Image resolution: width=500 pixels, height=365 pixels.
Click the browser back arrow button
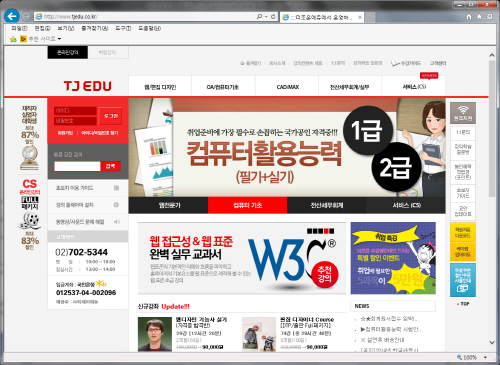pos(12,16)
